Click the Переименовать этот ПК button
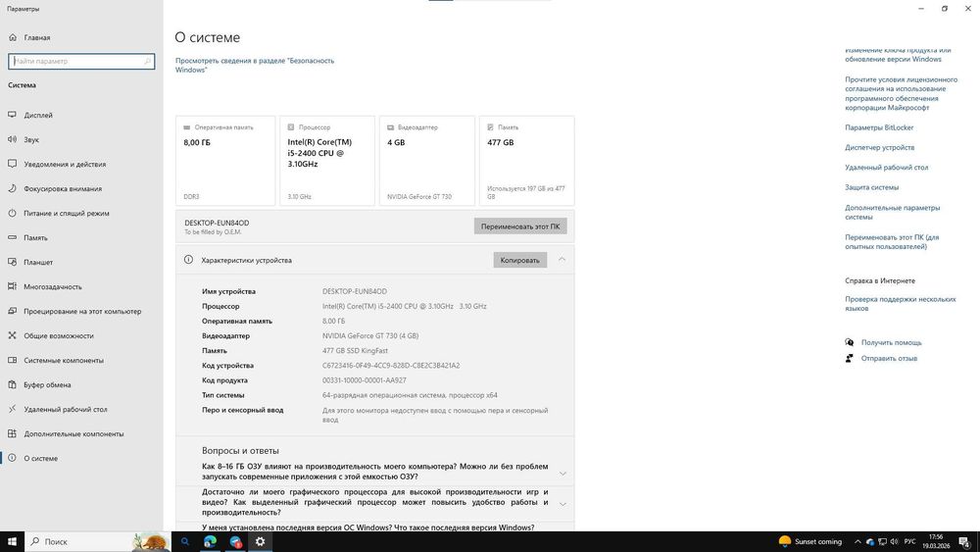 (x=520, y=226)
